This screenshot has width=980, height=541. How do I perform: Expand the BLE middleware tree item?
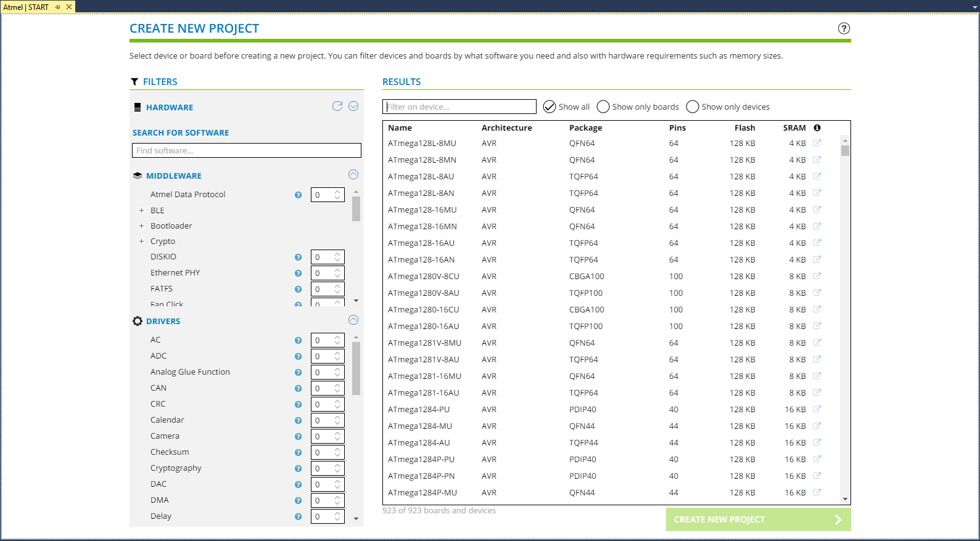click(x=141, y=211)
